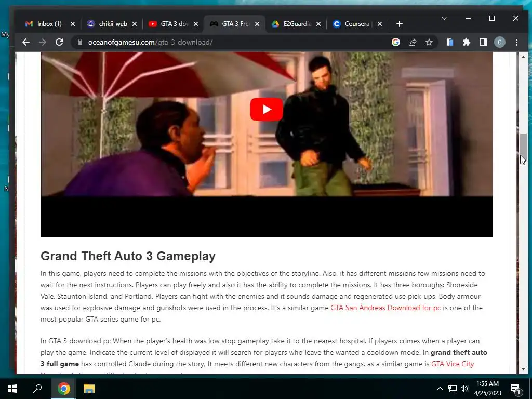Open the Chrome profile avatar C
532x399 pixels.
pos(499,42)
